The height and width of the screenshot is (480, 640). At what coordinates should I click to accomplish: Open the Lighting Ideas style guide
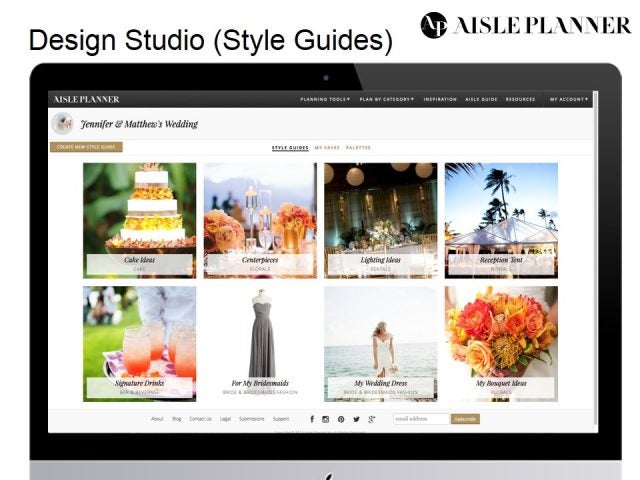coord(380,221)
